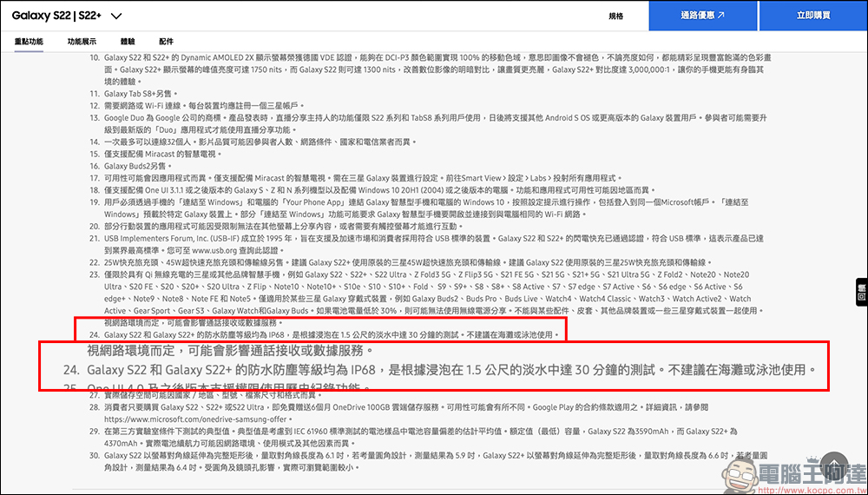Switch to the 功能展示 tab
The width and height of the screenshot is (868, 495).
[82, 42]
